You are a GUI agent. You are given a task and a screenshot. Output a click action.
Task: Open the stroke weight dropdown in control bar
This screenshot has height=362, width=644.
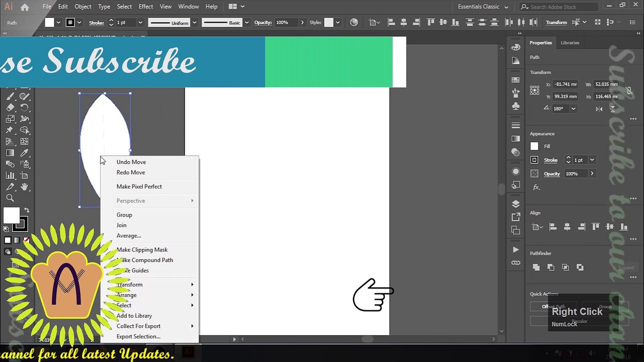140,23
